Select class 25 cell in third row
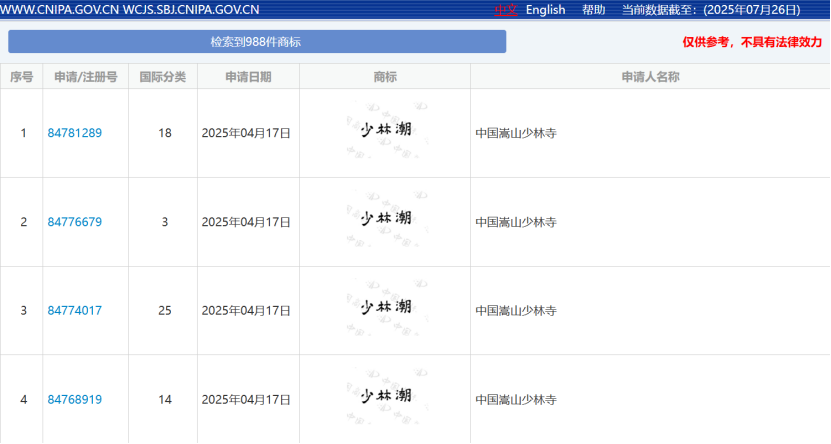The width and height of the screenshot is (831, 444). pyautogui.click(x=165, y=310)
